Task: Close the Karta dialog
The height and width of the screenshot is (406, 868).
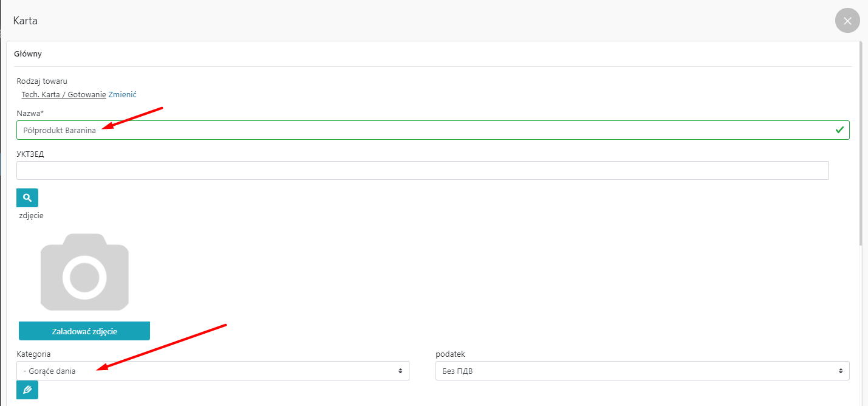Action: [x=847, y=21]
